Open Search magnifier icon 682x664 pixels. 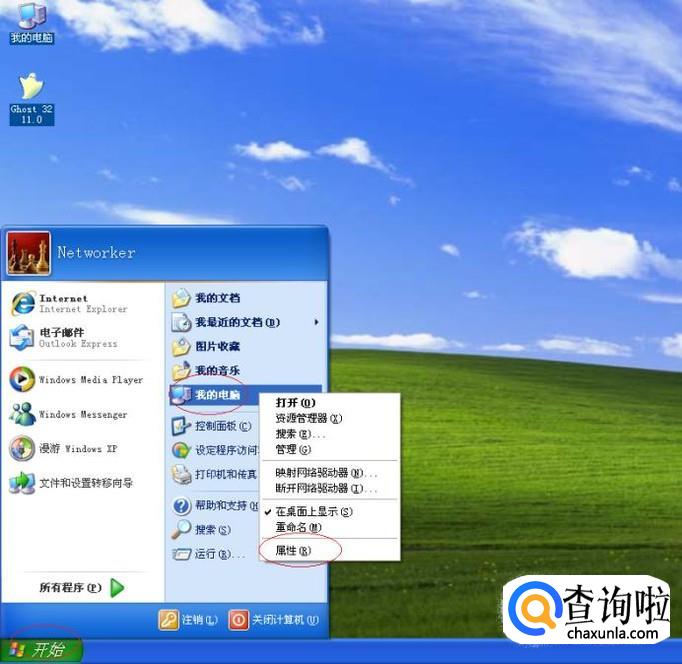point(181,530)
